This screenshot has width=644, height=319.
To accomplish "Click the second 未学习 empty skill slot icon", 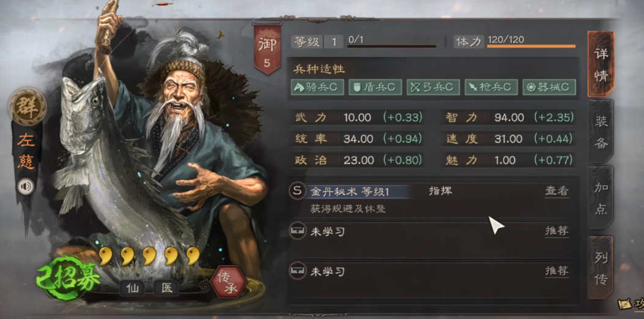I will pyautogui.click(x=297, y=271).
